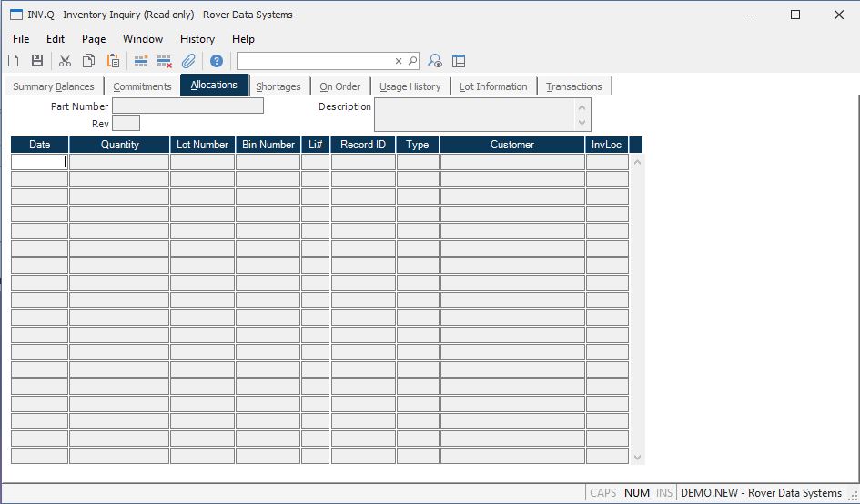Open Help with the question mark icon
Image resolution: width=860 pixels, height=504 pixels.
[x=217, y=61]
